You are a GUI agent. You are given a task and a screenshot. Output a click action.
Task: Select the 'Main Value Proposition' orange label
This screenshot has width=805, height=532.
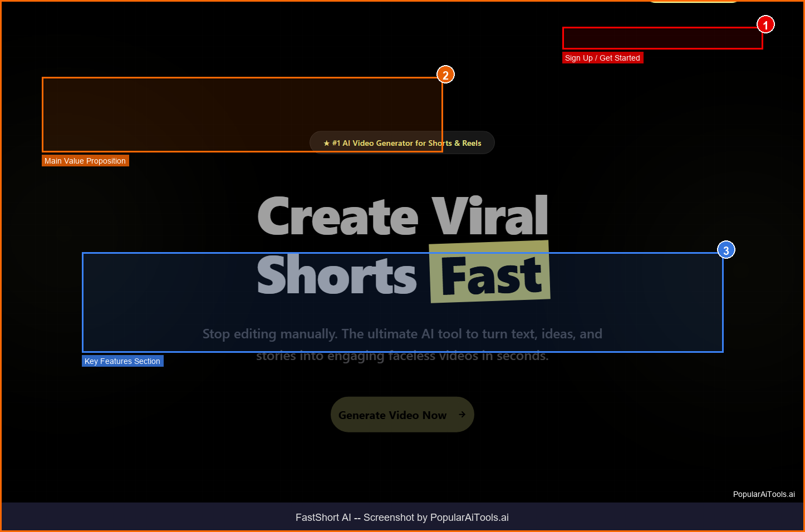85,161
